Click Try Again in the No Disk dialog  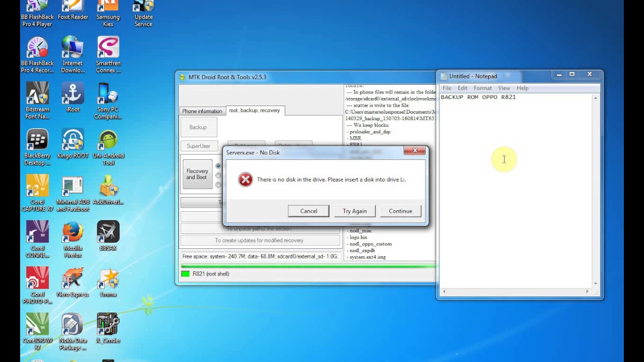tap(355, 211)
